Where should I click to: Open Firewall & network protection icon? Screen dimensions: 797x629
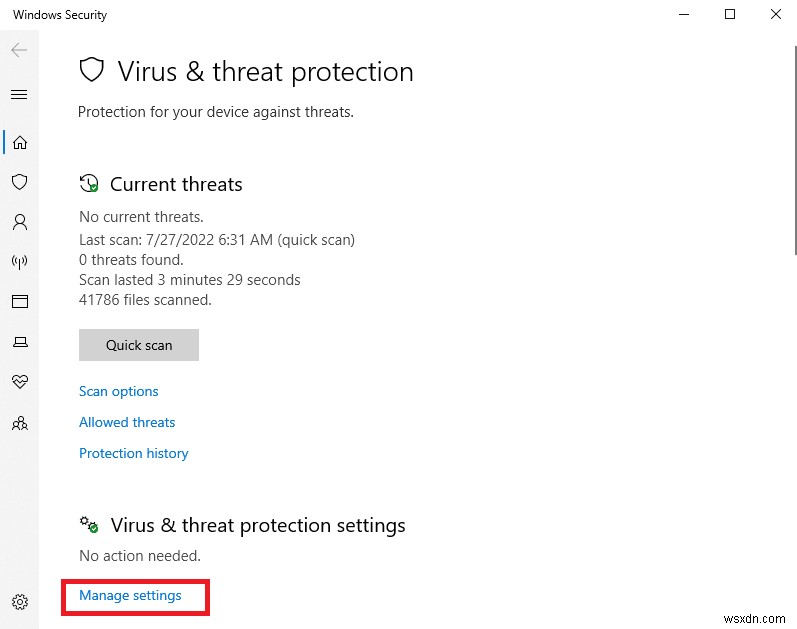pos(19,262)
